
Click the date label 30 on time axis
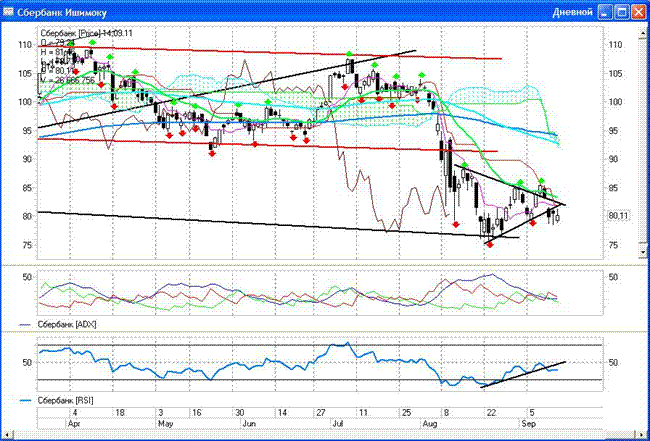[240, 413]
